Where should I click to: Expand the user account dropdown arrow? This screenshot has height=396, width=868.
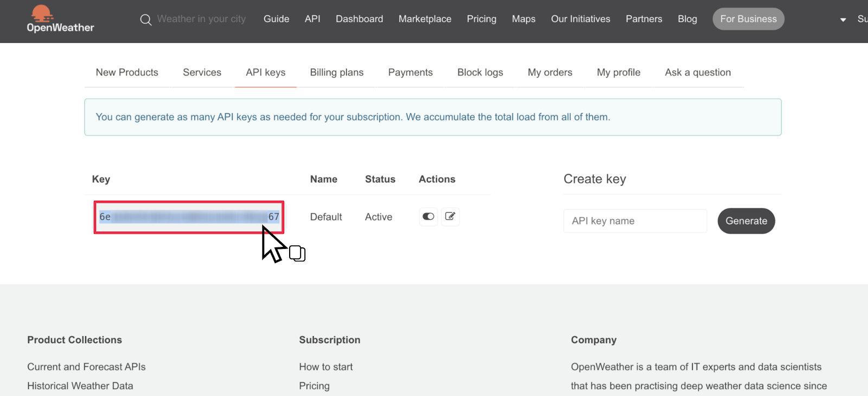pos(843,20)
